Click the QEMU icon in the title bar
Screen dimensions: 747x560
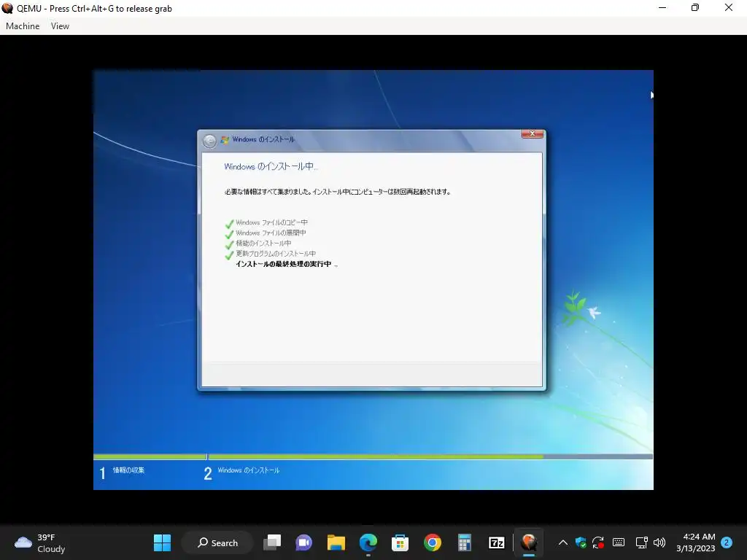[7, 8]
